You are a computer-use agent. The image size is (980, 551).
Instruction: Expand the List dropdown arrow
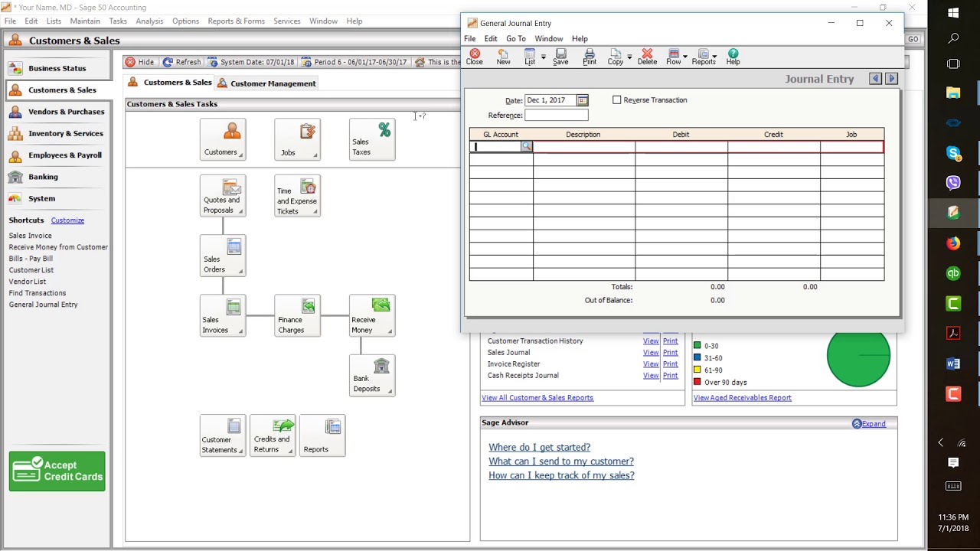tap(544, 57)
